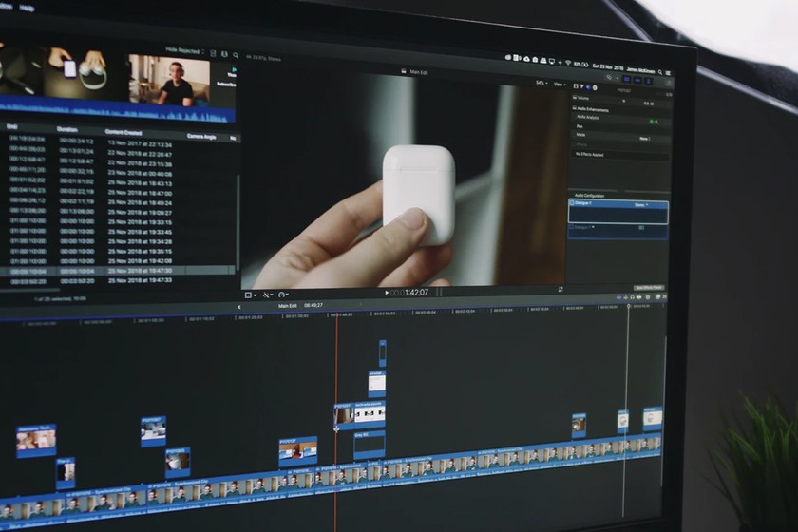
Task: Select highlighted row "25 Nov 2018 at 19:47:30"
Action: coord(118,271)
